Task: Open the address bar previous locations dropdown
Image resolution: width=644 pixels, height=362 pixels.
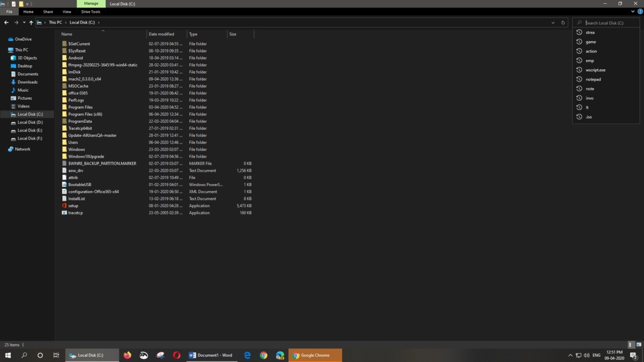Action: pyautogui.click(x=553, y=23)
